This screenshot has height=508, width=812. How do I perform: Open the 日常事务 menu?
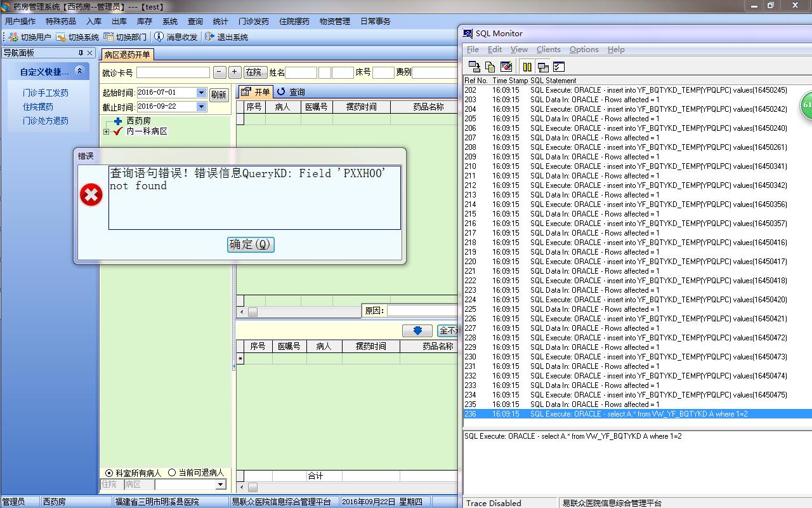[x=376, y=21]
